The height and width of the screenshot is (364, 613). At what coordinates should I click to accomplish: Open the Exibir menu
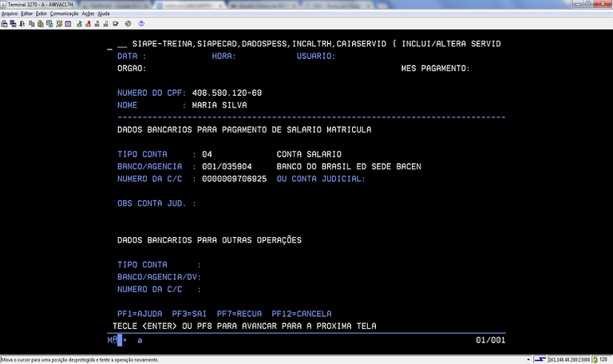tap(42, 14)
